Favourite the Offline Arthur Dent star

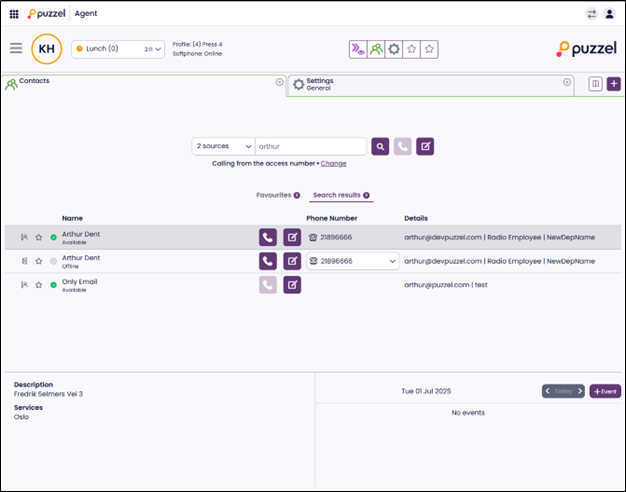39,261
